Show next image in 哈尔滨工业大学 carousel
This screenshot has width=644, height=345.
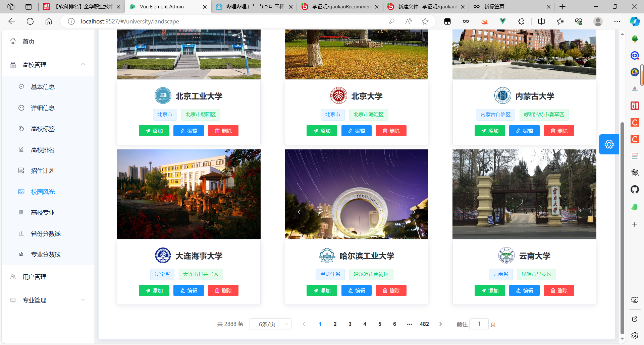point(414,212)
